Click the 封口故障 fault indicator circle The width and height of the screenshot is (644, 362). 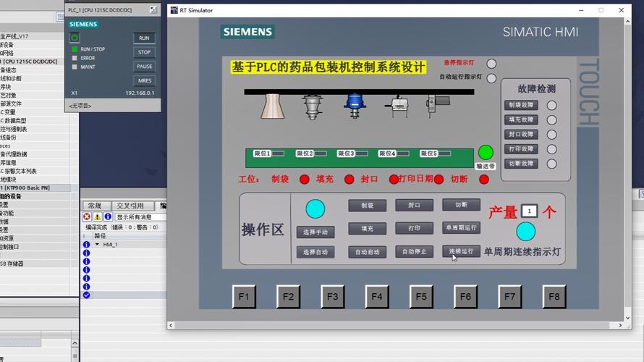551,135
